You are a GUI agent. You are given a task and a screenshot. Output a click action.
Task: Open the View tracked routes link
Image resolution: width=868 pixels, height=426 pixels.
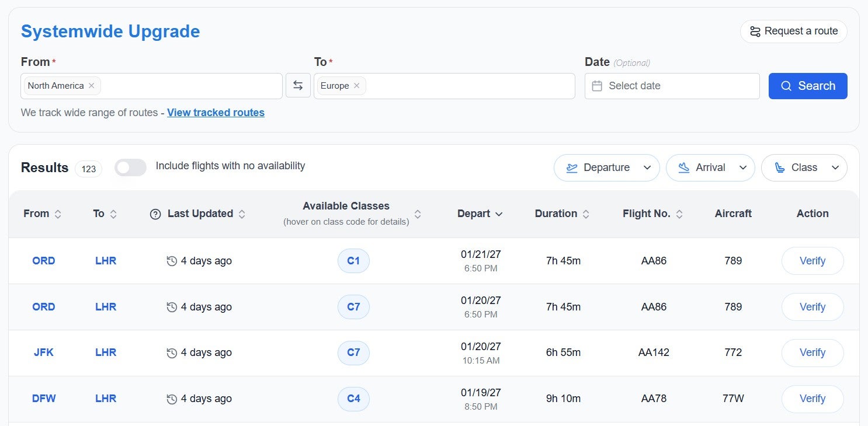[x=216, y=113]
